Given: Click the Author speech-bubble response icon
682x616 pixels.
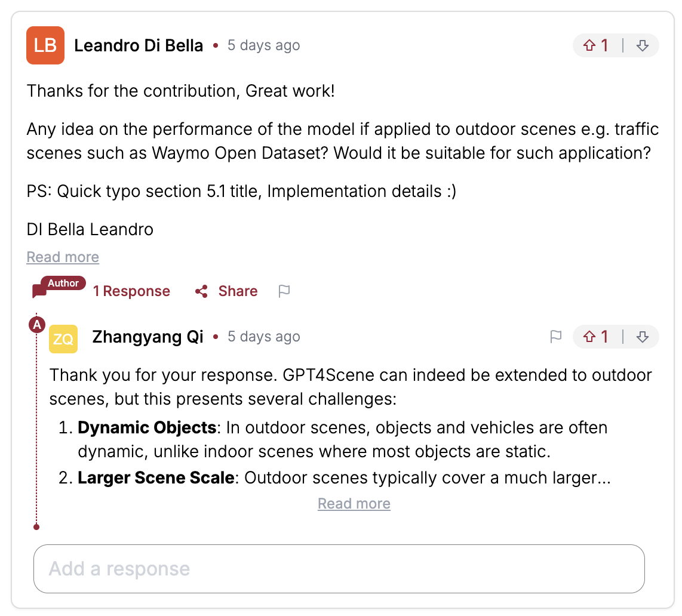Looking at the screenshot, I should (x=59, y=287).
